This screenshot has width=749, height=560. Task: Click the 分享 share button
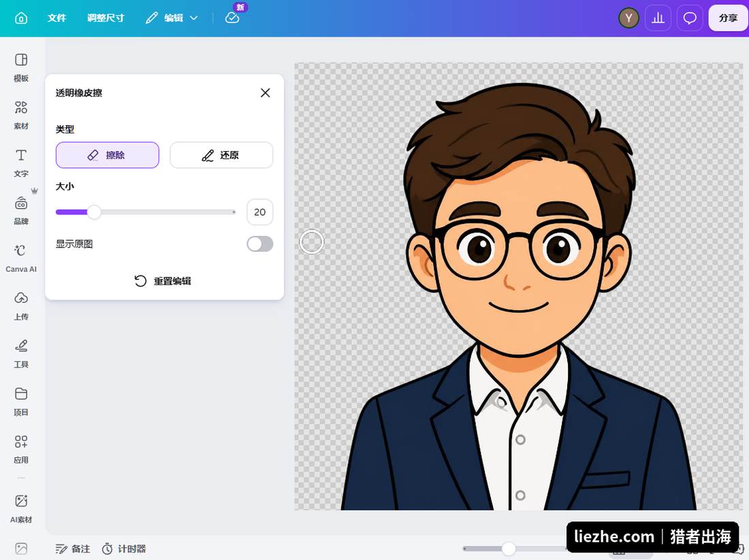[728, 18]
